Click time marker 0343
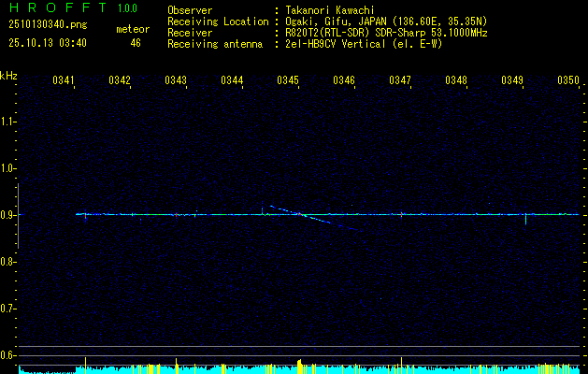Viewport: 588px width, 374px height. coord(176,79)
